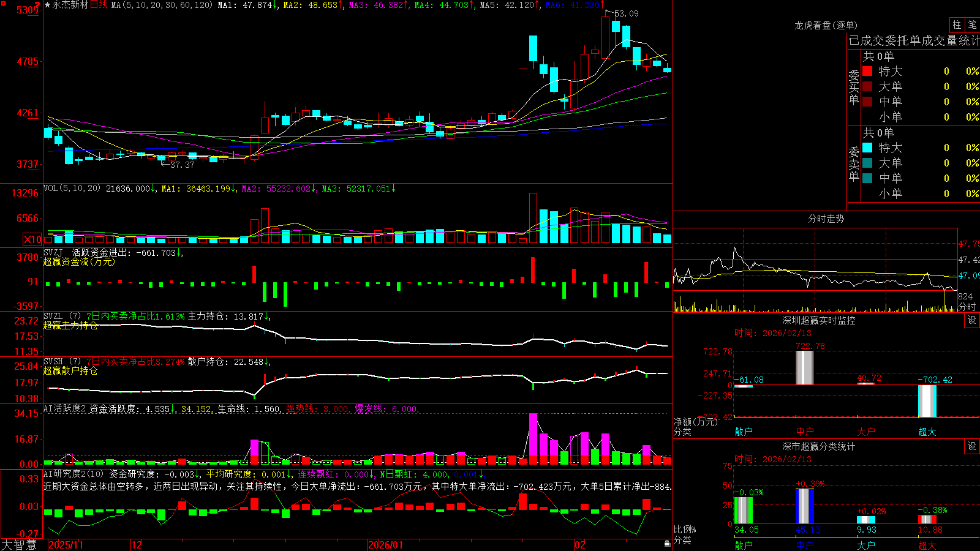This screenshot has height=551, width=980.
Task: Click the 散户 label in 实时监控 chart
Action: pos(744,432)
